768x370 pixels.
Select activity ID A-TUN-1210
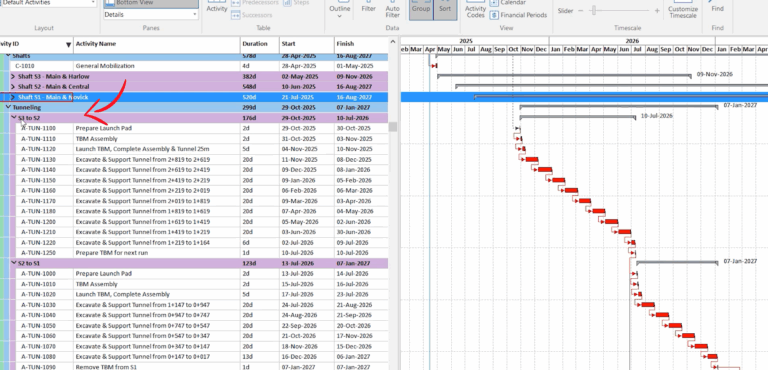click(38, 232)
